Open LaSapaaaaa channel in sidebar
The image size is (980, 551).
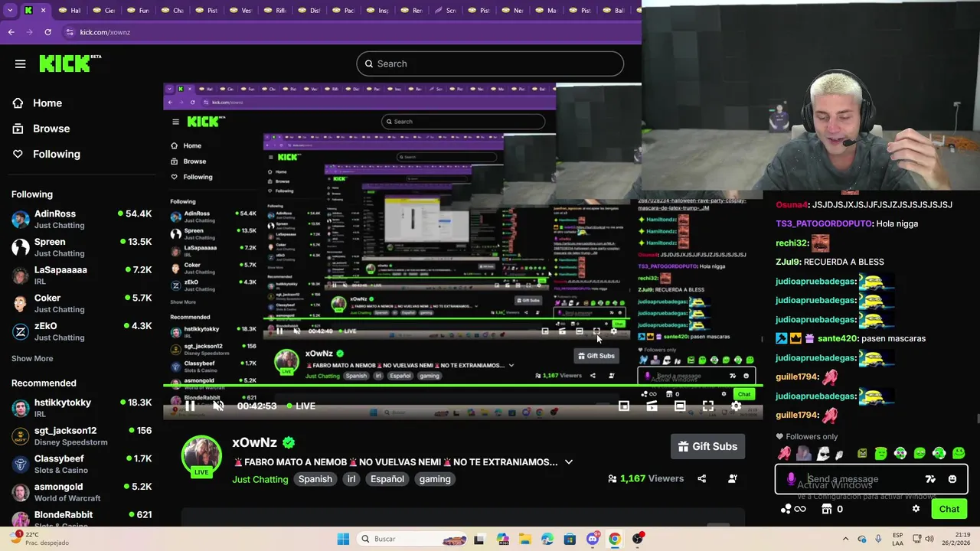click(x=82, y=275)
